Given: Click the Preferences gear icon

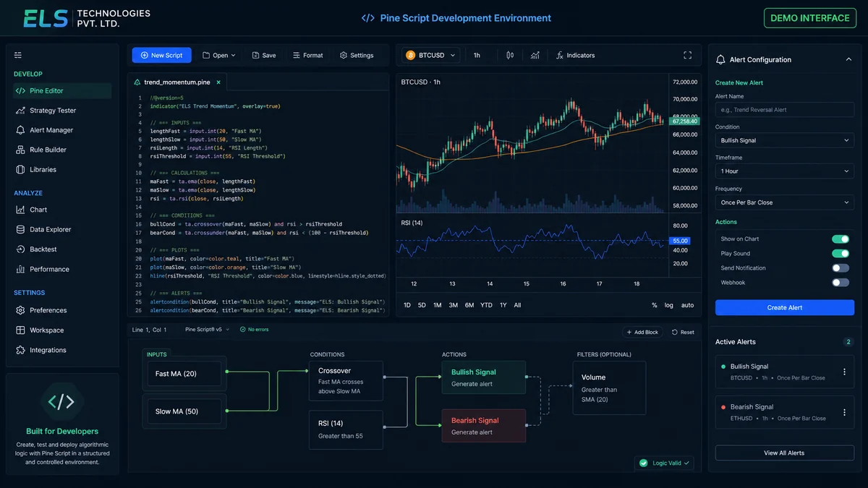Looking at the screenshot, I should pyautogui.click(x=21, y=310).
